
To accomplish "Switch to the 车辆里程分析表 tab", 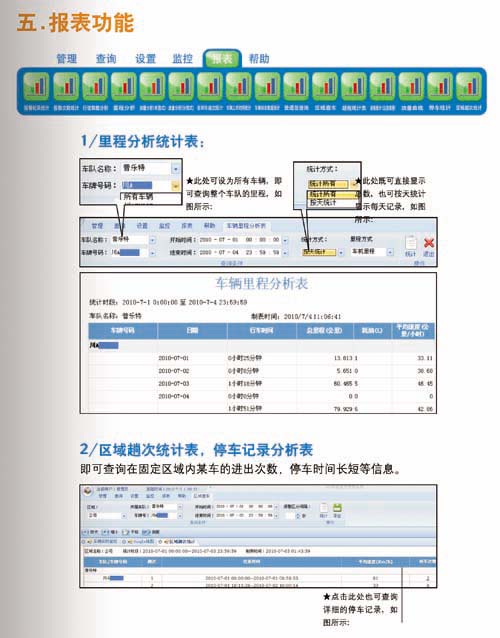I will coord(246,226).
